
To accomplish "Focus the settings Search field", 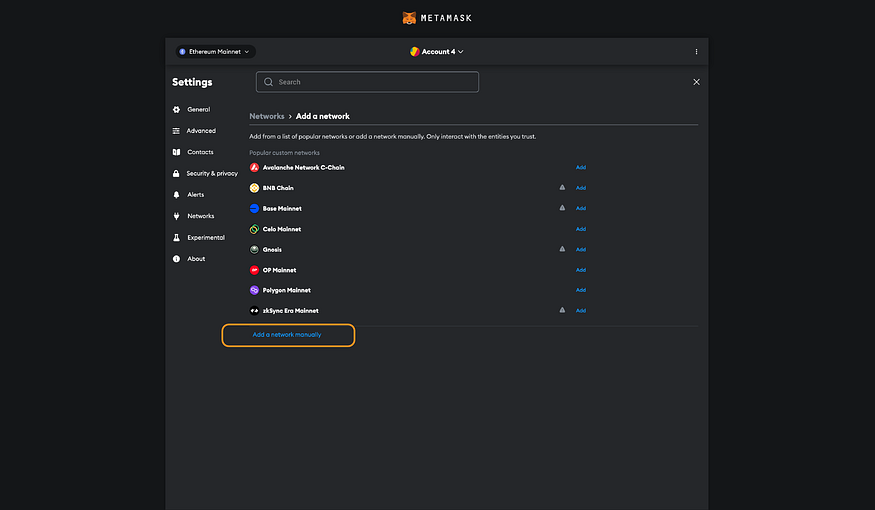I will coord(367,82).
